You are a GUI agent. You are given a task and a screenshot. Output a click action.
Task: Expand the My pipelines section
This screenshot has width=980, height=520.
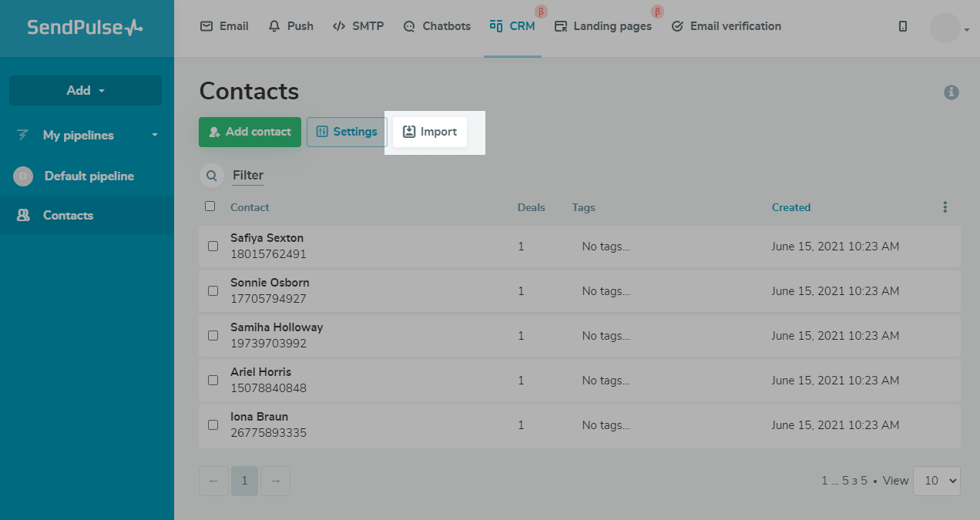click(x=87, y=135)
